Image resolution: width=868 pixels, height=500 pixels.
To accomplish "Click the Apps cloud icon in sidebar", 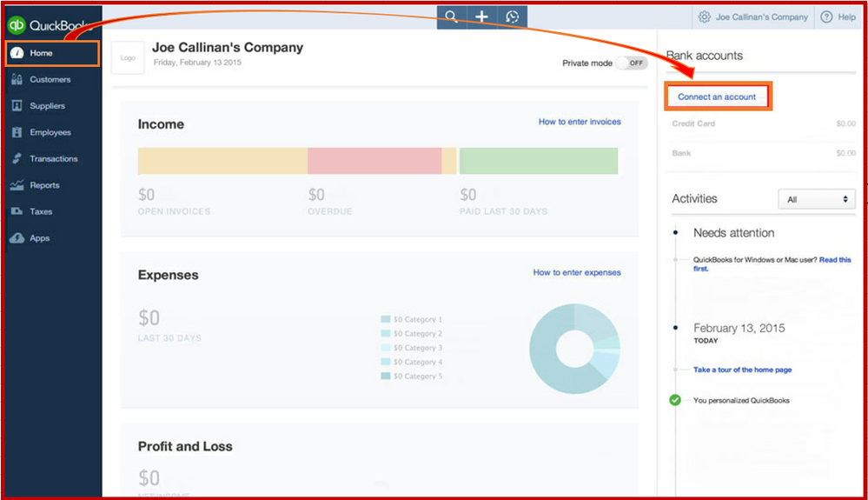I will 17,238.
